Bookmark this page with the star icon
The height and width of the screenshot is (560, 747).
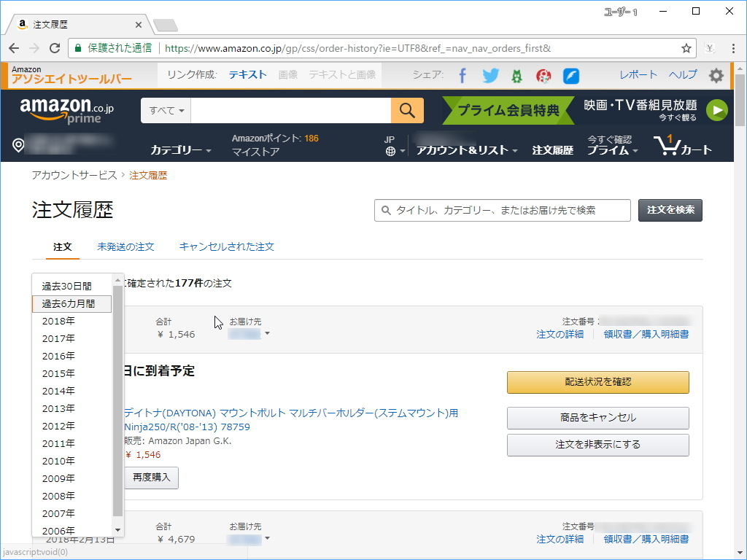[x=686, y=47]
